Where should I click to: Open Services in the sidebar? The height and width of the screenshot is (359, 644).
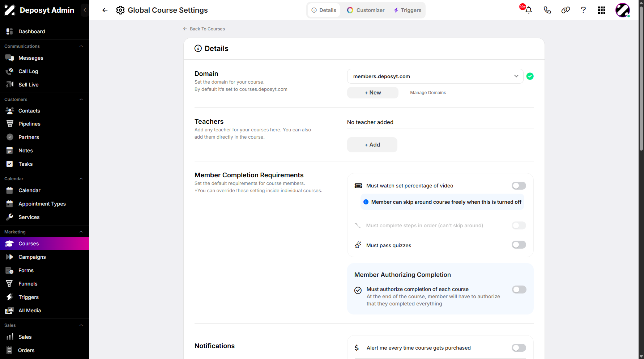point(44,217)
